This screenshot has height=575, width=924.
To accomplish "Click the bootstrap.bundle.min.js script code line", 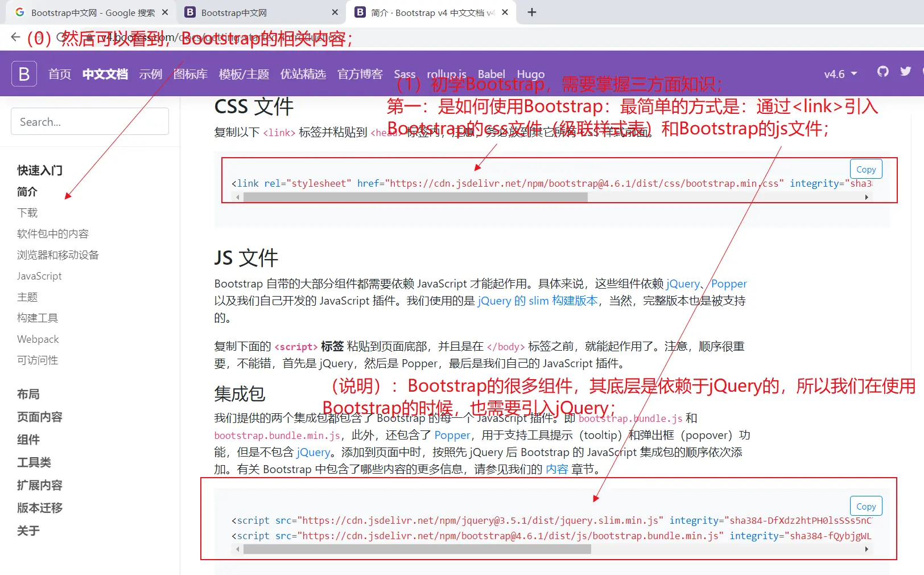I will click(x=551, y=536).
